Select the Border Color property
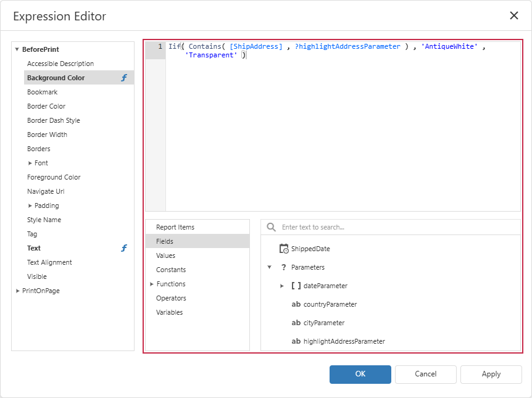This screenshot has height=398, width=532. [79, 106]
